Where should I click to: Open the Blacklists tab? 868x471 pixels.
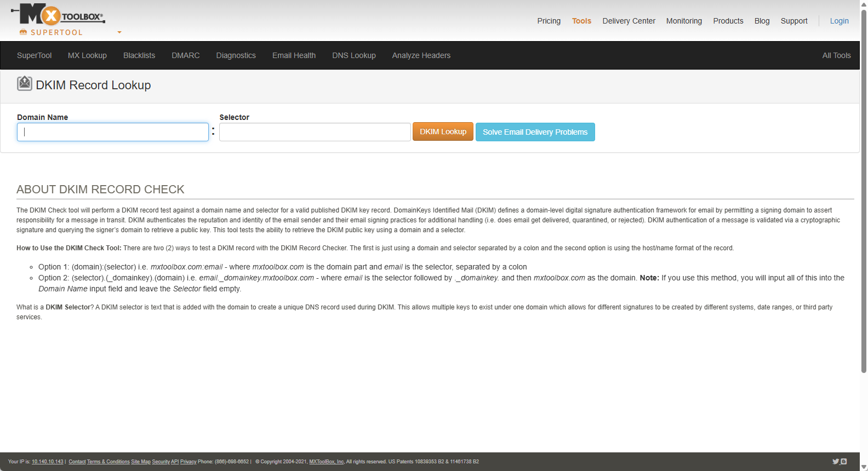click(139, 55)
